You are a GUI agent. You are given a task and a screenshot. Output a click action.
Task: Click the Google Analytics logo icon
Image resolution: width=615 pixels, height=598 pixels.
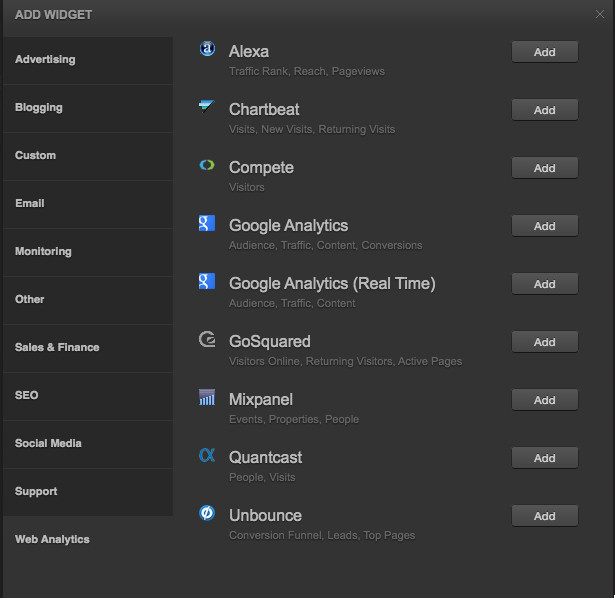pos(207,223)
